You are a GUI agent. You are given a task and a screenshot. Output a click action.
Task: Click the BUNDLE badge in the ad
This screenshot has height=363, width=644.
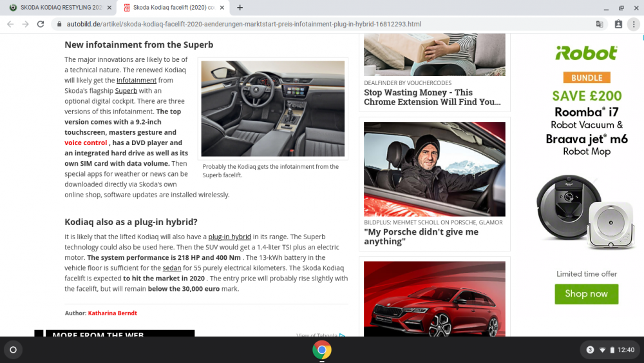tap(587, 78)
